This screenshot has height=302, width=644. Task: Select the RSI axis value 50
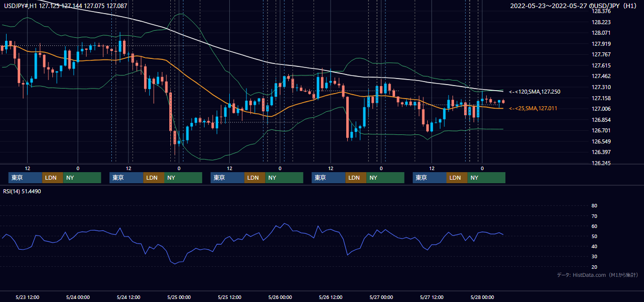595,236
